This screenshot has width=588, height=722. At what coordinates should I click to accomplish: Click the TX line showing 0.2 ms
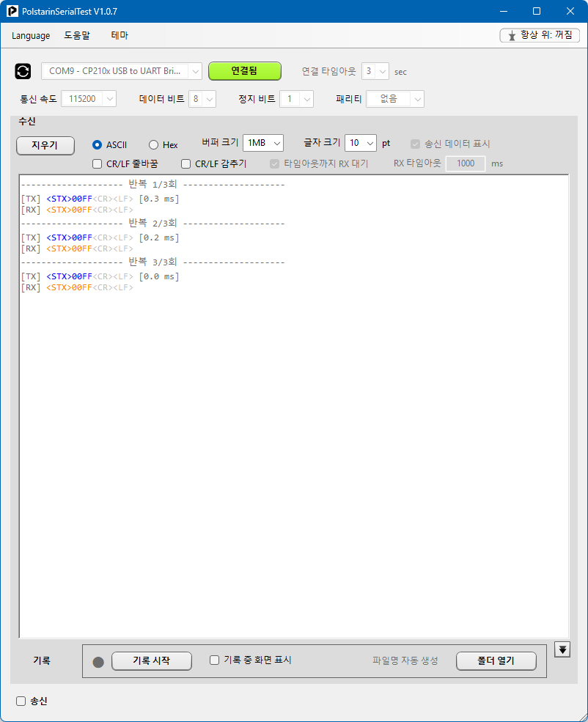coord(100,237)
